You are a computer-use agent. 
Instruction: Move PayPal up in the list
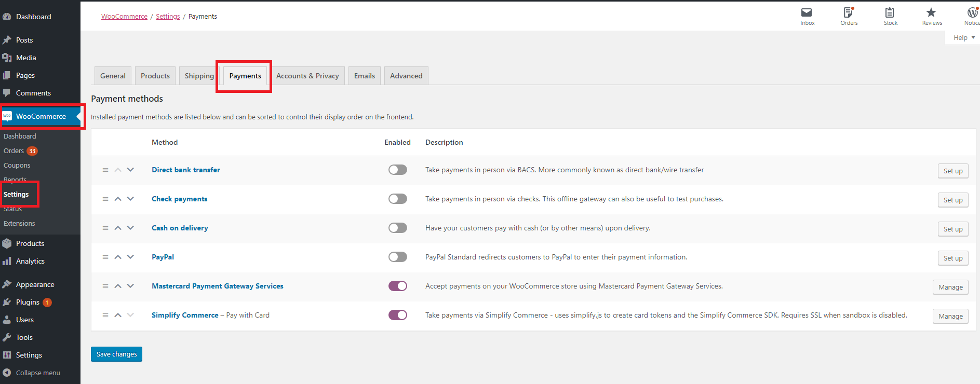[118, 257]
